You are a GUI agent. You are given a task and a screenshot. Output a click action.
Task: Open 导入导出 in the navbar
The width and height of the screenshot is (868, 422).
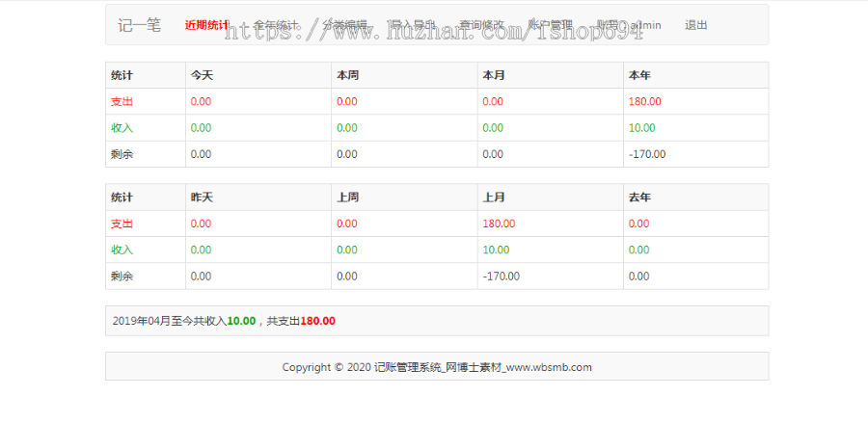414,25
